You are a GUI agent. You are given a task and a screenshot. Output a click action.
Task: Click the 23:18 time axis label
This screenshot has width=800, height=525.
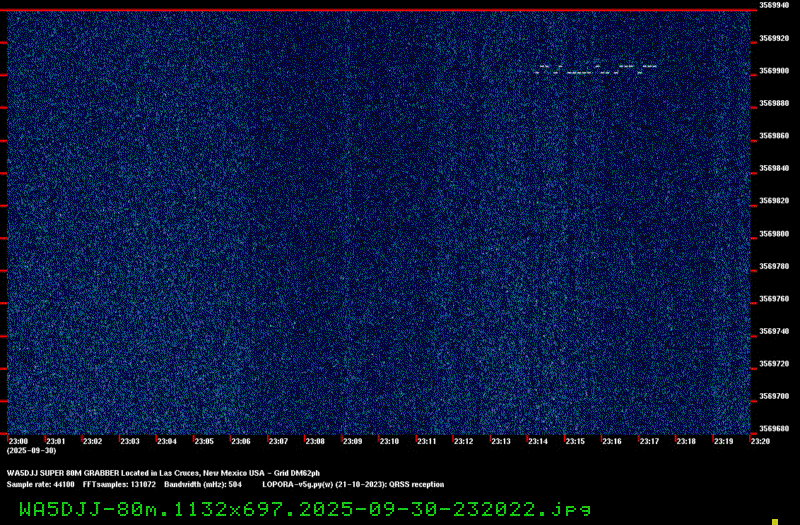(x=686, y=441)
